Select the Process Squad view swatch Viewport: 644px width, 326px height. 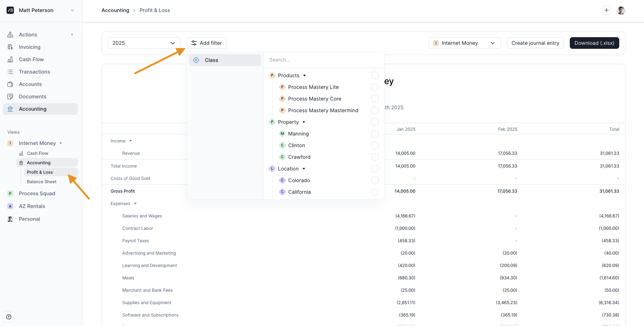(x=10, y=193)
